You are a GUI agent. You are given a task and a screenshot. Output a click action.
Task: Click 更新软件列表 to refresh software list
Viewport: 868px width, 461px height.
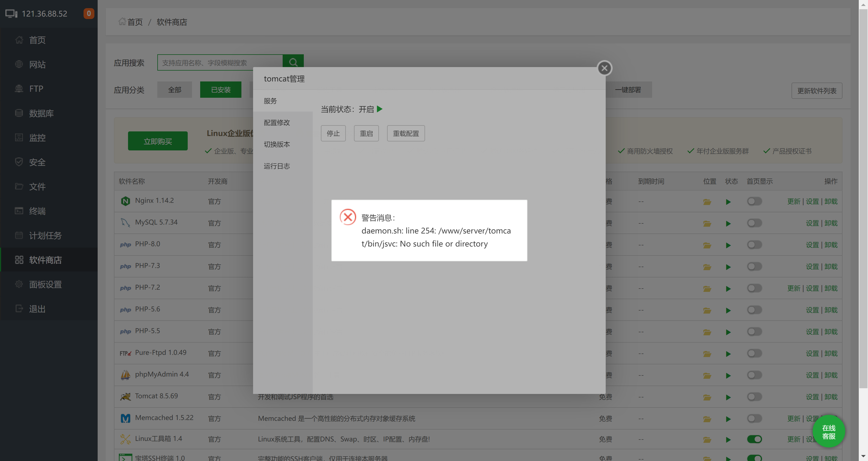pos(816,90)
